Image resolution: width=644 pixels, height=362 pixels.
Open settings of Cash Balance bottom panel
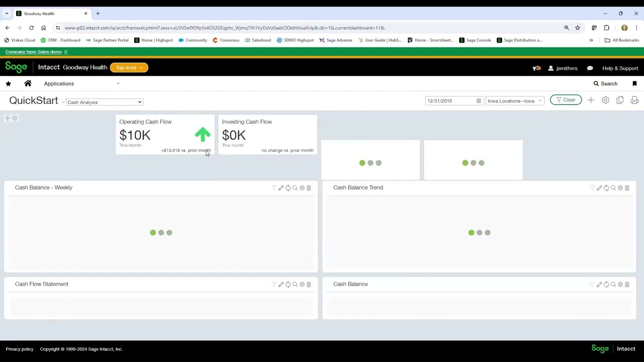coord(620,284)
